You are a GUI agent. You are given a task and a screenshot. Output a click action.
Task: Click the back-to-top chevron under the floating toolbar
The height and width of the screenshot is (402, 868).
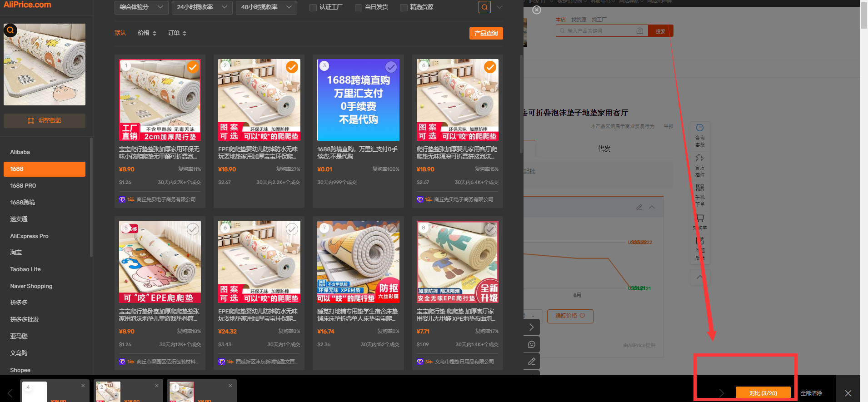point(700,277)
